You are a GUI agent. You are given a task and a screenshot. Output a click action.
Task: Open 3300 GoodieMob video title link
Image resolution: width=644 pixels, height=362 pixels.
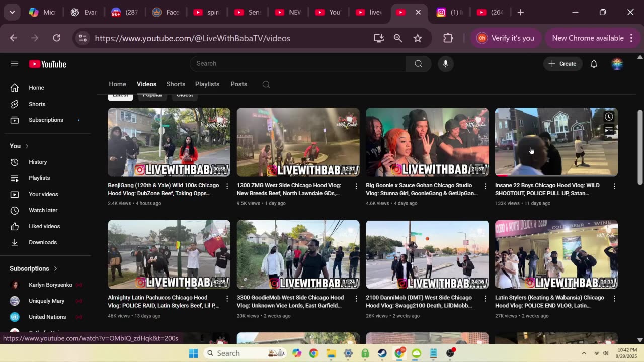pyautogui.click(x=290, y=302)
